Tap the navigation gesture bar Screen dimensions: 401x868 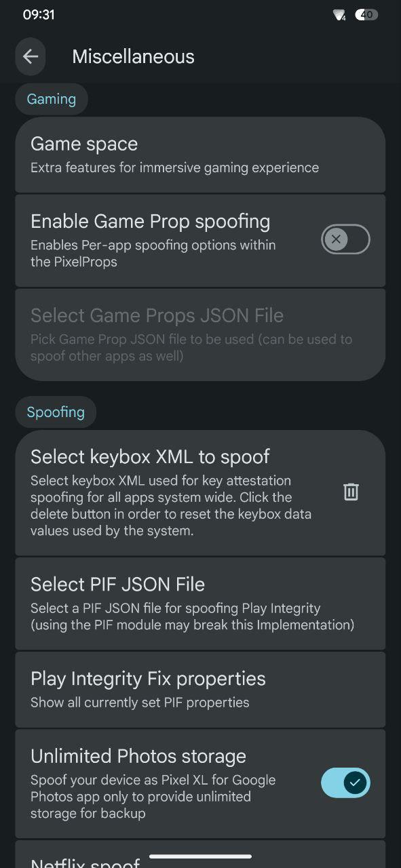(200, 856)
